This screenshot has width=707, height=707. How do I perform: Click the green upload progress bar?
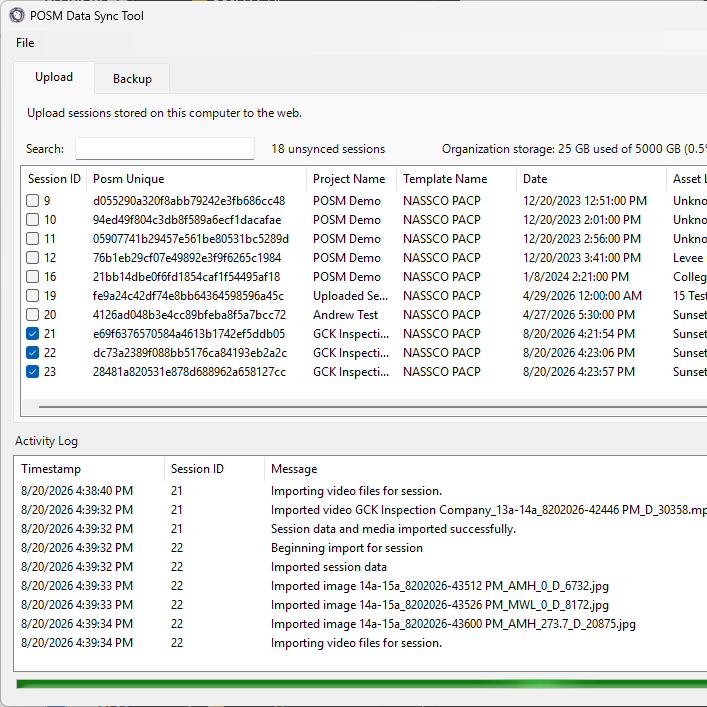tap(361, 684)
